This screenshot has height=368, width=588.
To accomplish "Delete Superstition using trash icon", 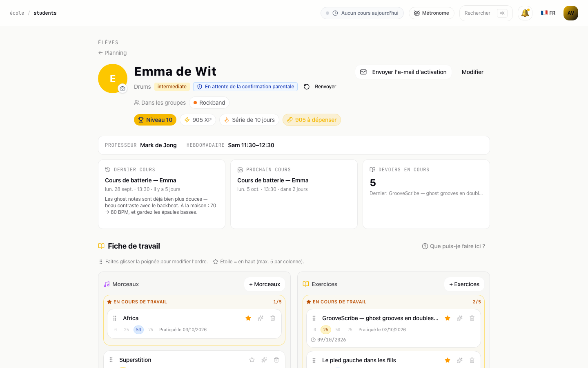I will (x=276, y=360).
